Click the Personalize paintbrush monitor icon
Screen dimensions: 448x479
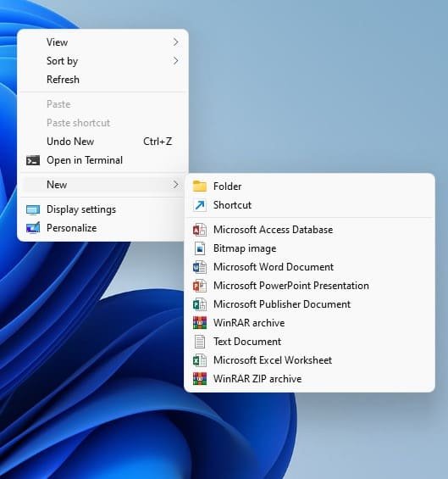click(x=33, y=228)
